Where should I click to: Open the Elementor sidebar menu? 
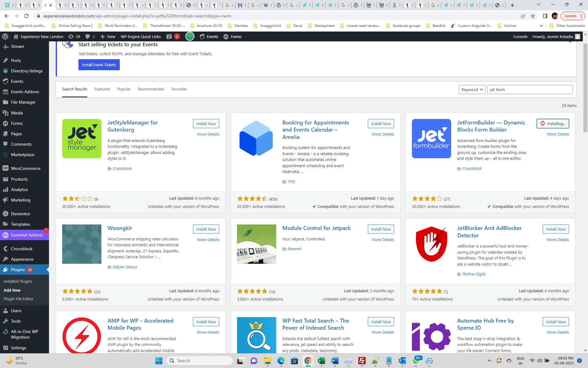click(x=20, y=214)
